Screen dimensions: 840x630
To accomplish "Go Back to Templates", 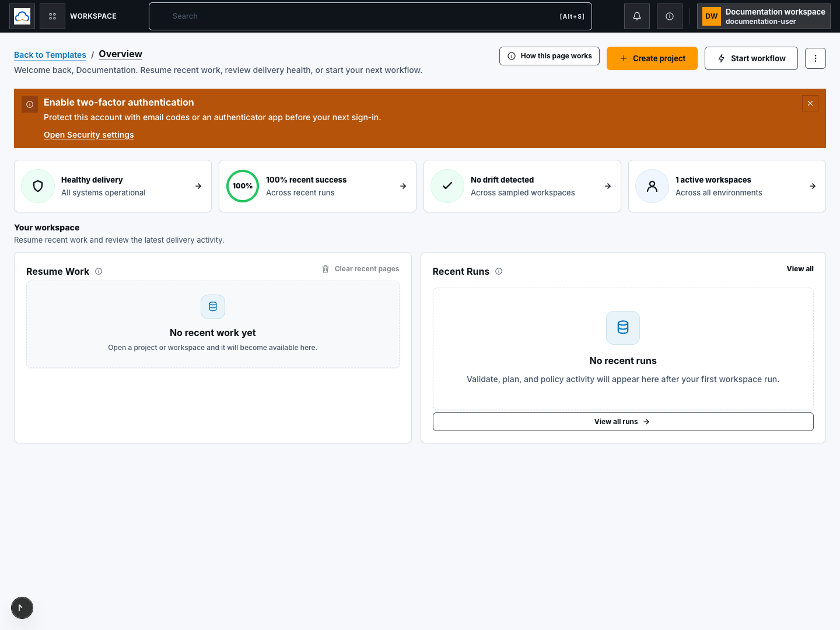I will point(50,55).
